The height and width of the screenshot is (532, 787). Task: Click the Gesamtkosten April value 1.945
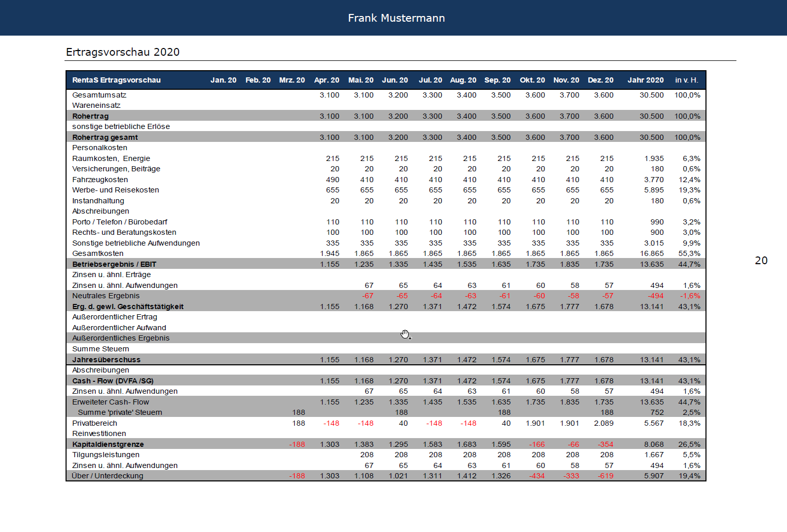point(330,253)
